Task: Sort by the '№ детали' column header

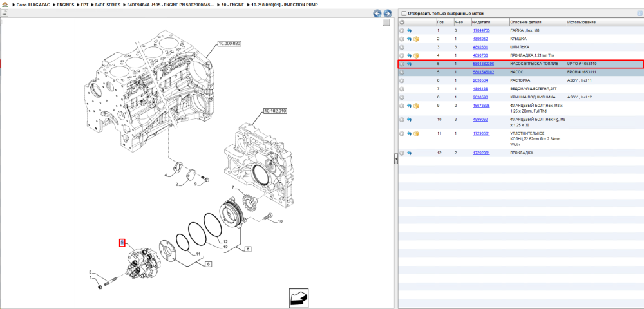Action: [x=489, y=22]
